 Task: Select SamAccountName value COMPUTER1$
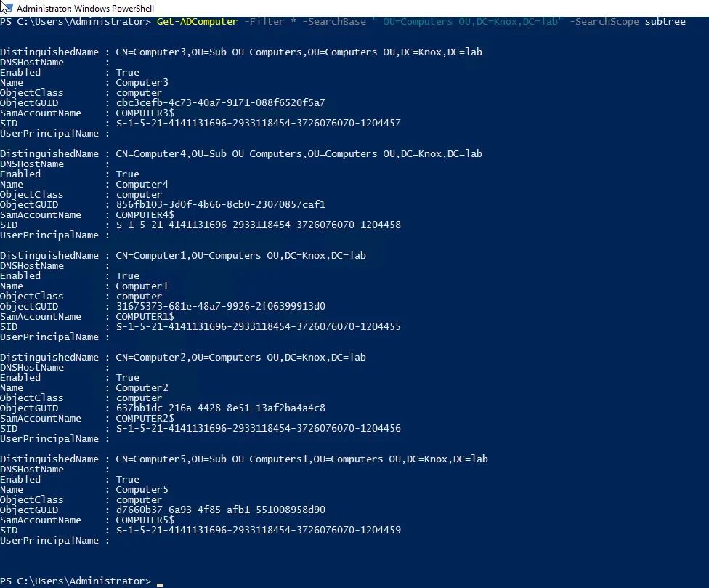pyautogui.click(x=145, y=317)
